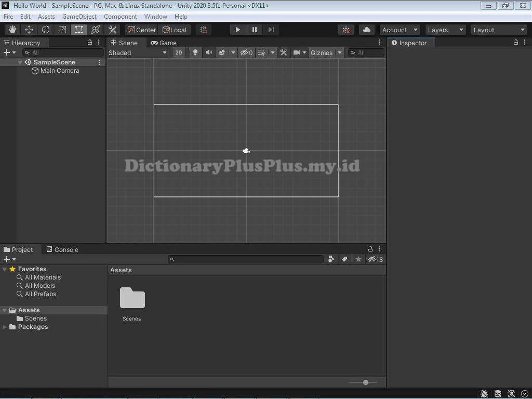Open Hierarchy create plus dropdown
Image resolution: width=532 pixels, height=399 pixels.
tap(9, 52)
